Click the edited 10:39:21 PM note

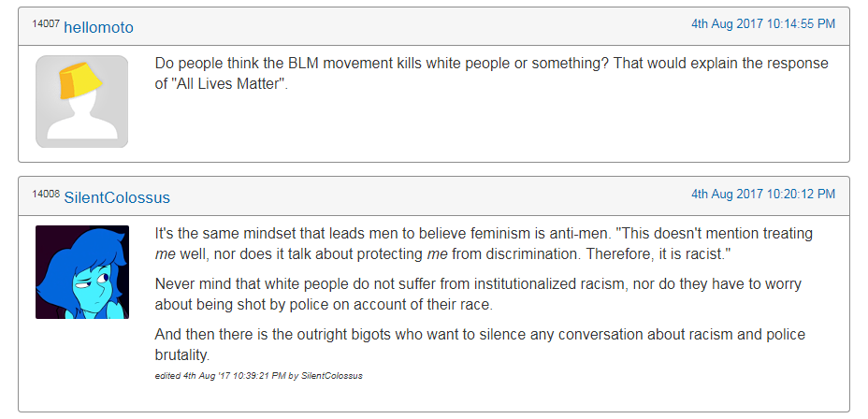pos(258,376)
